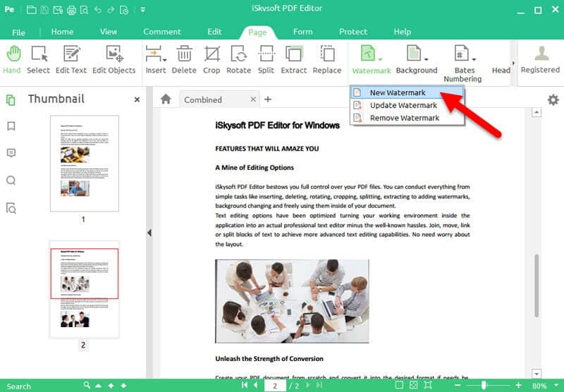Switch to the Edit tab
The image size is (564, 392).
pos(214,32)
